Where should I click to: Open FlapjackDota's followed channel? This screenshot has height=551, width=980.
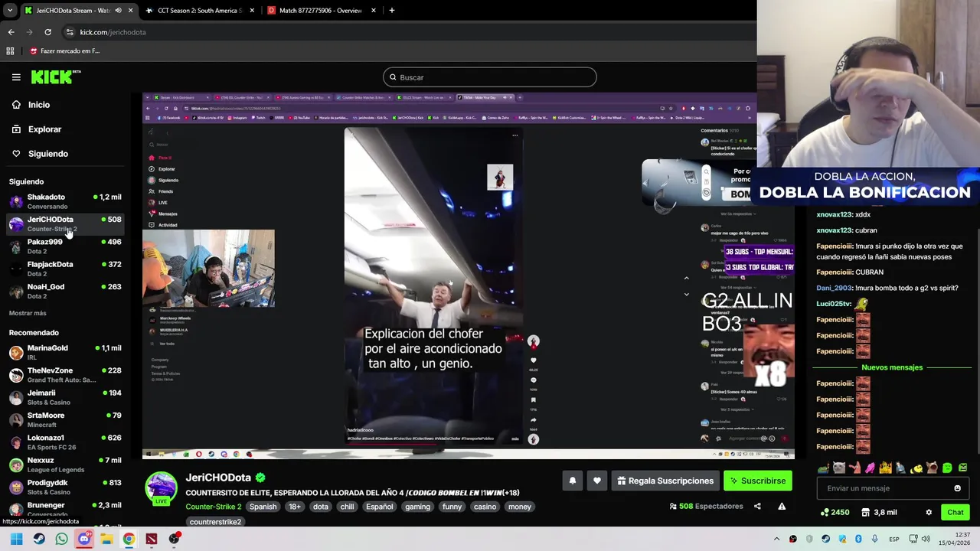click(65, 269)
